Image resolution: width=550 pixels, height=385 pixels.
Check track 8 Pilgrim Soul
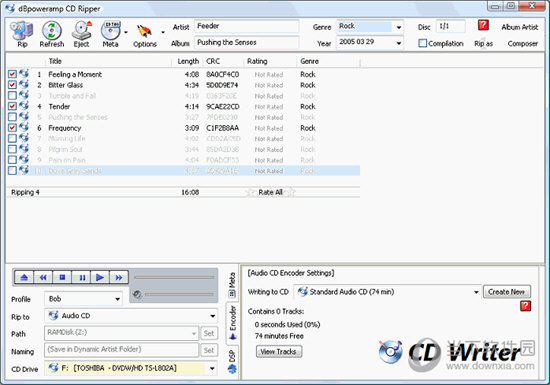tap(12, 149)
